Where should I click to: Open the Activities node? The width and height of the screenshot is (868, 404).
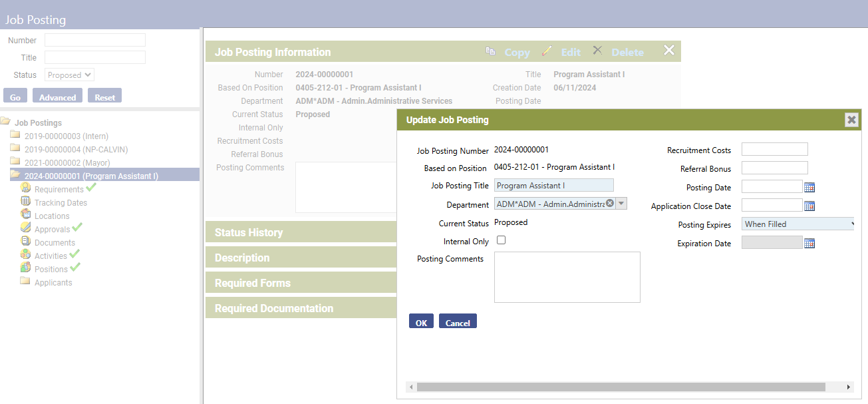[x=51, y=256]
